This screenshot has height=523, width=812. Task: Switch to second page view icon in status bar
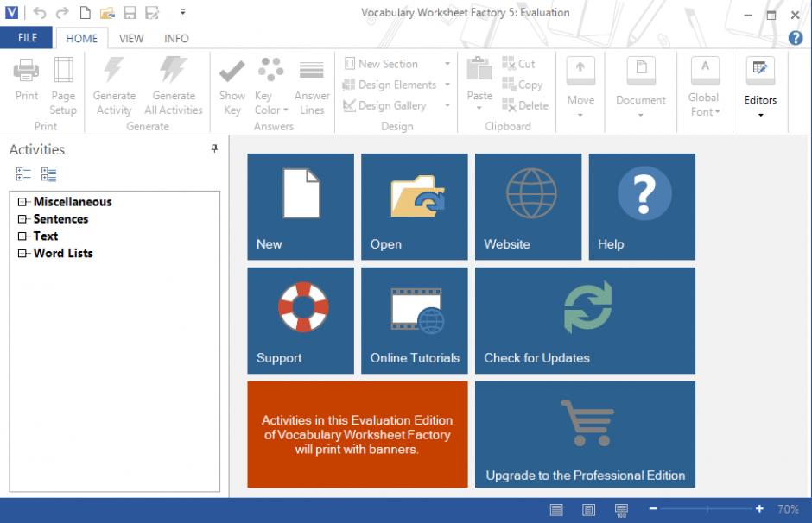coord(589,510)
